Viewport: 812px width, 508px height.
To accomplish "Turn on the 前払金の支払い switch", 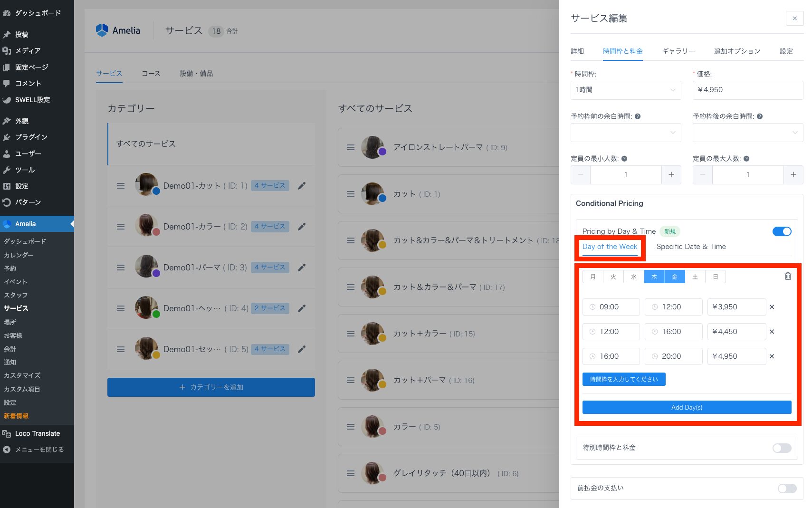I will [787, 489].
